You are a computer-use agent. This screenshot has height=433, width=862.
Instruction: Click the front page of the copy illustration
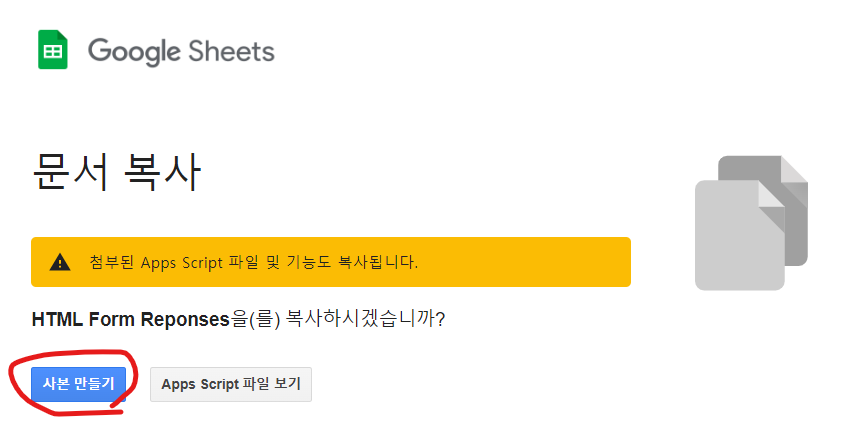[739, 235]
